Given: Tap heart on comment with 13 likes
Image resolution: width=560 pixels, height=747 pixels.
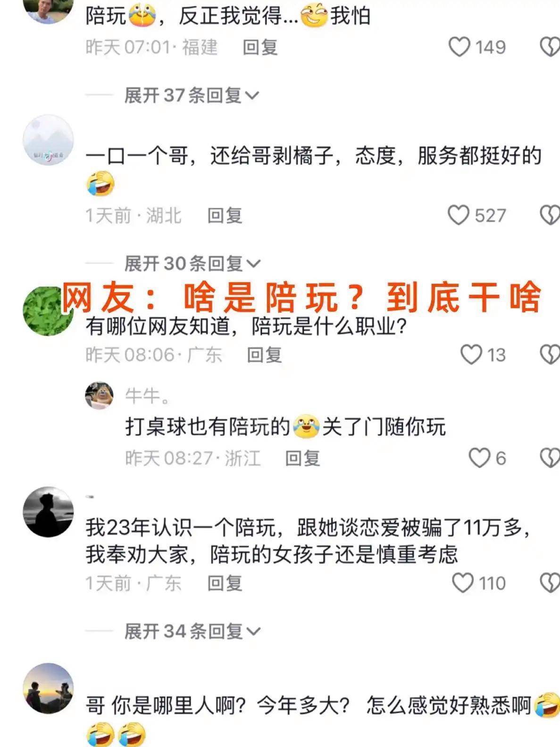Looking at the screenshot, I should 471,355.
